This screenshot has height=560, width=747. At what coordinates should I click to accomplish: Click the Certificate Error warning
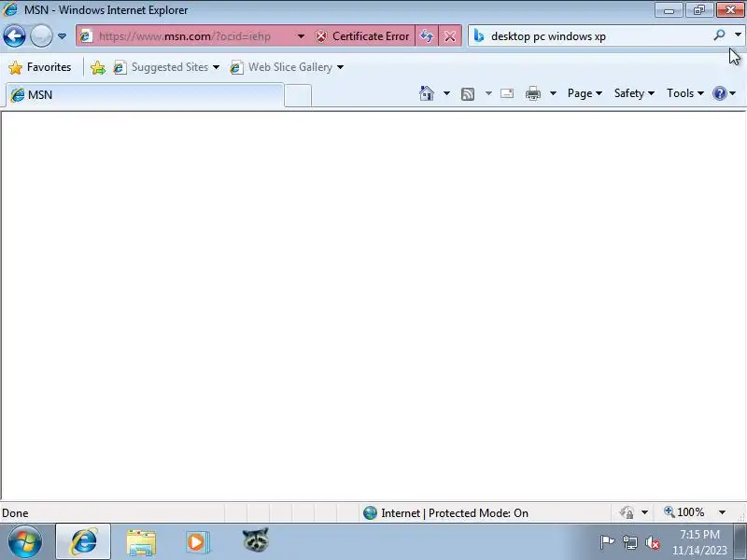coord(362,36)
